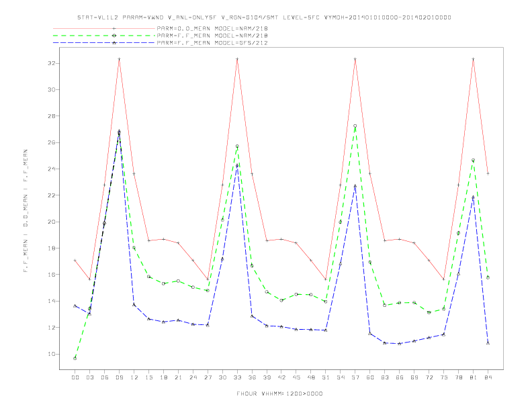Click green circle peak point at hour 57
Viewport: 532px width, 411px height.
pyautogui.click(x=355, y=126)
